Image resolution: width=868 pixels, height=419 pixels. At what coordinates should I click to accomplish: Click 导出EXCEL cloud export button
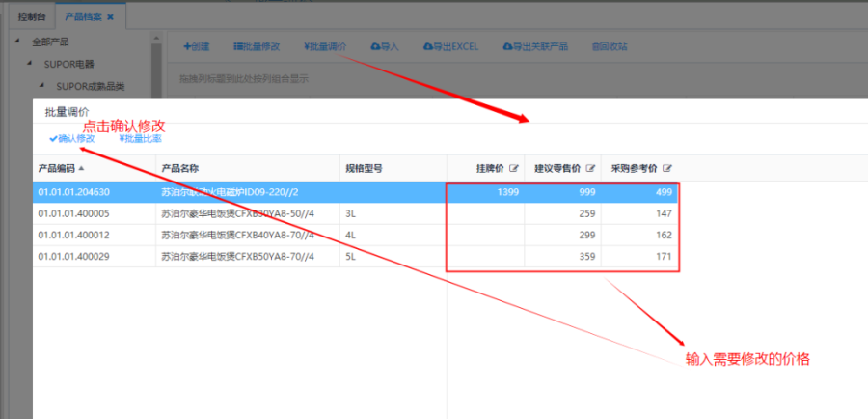pyautogui.click(x=450, y=46)
